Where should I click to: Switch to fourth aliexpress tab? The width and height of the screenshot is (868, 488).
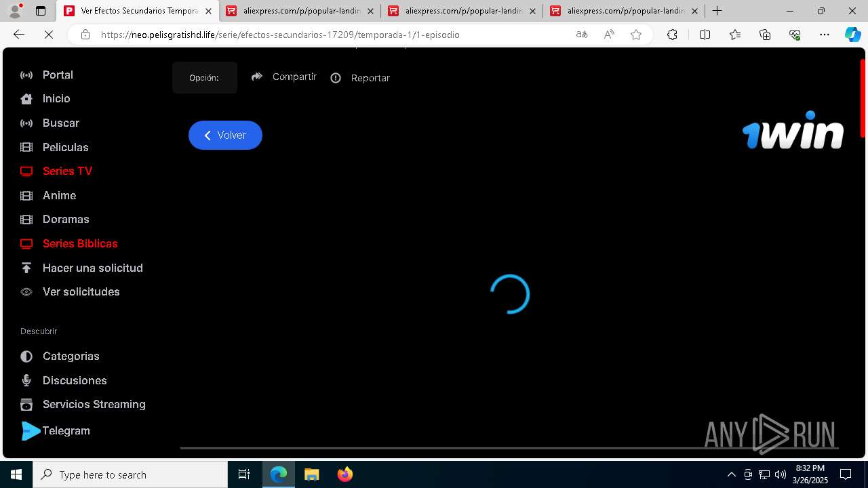pyautogui.click(x=624, y=11)
